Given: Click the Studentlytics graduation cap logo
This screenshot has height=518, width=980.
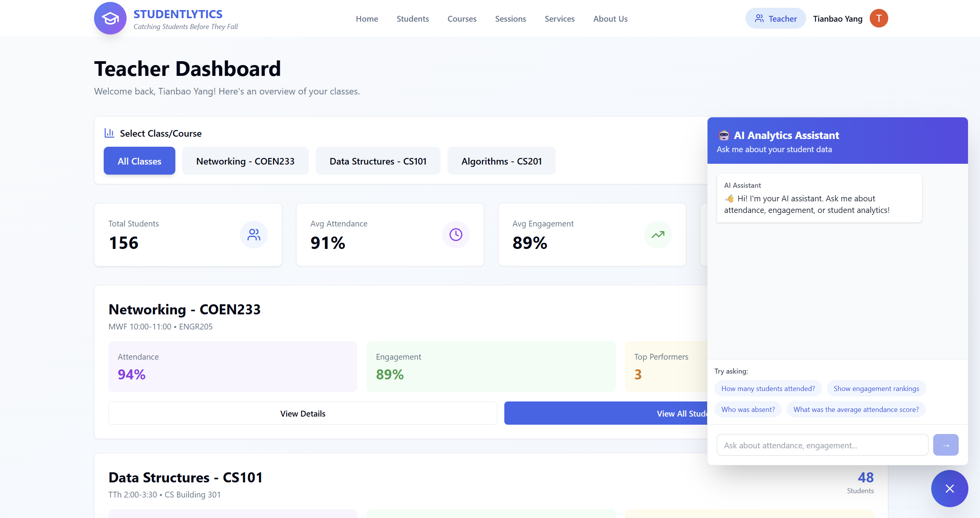Looking at the screenshot, I should point(110,18).
